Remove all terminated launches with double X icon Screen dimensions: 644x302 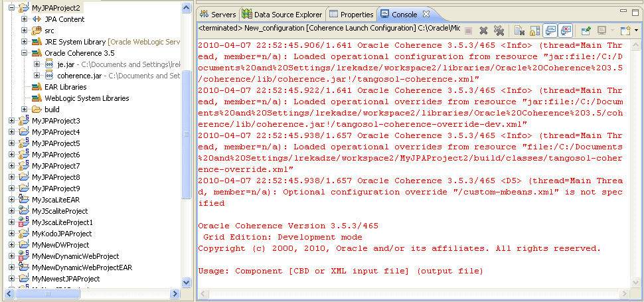coord(499,30)
